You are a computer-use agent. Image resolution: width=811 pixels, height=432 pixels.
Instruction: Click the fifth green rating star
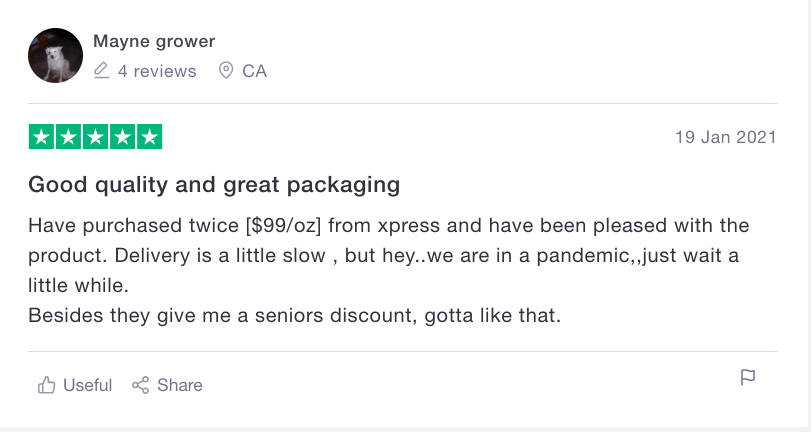point(149,137)
